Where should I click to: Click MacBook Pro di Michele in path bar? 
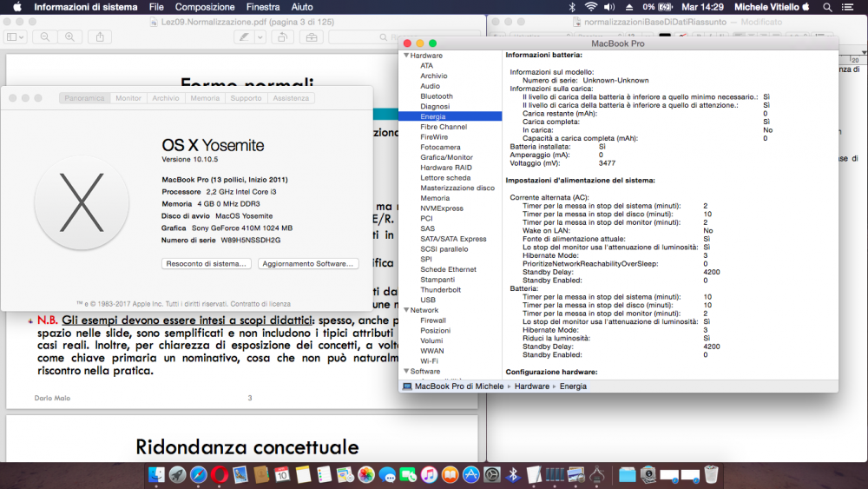[459, 386]
